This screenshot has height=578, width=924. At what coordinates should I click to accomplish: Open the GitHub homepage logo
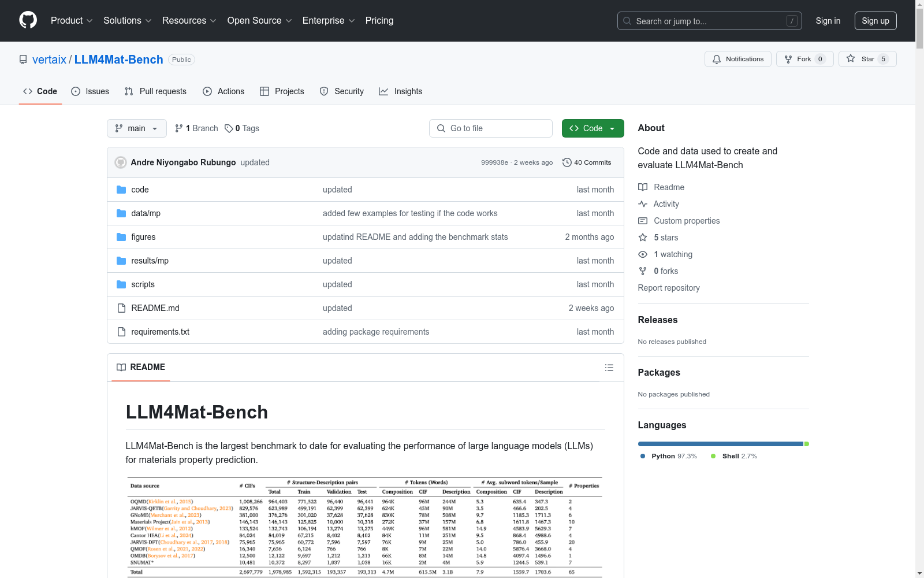coord(28,20)
